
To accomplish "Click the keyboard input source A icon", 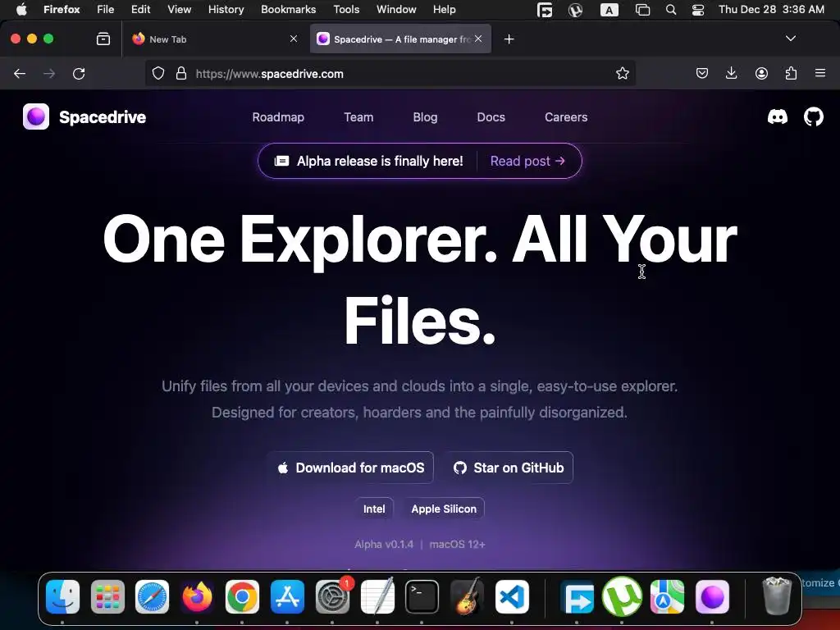I will (x=609, y=10).
